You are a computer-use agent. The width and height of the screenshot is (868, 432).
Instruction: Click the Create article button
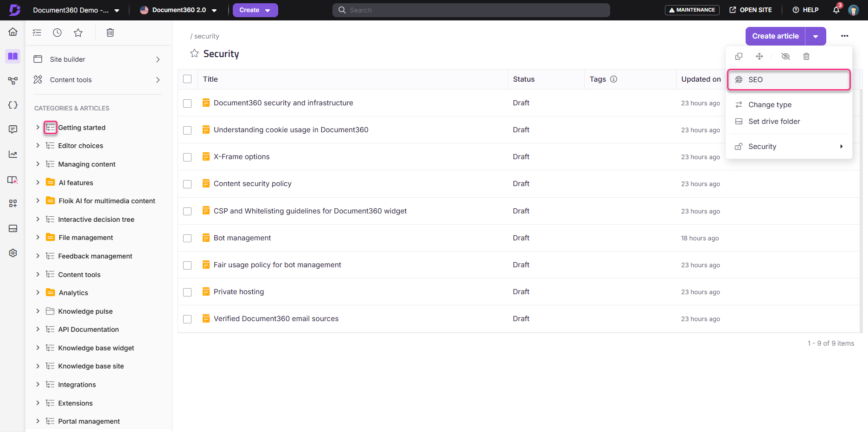point(775,36)
